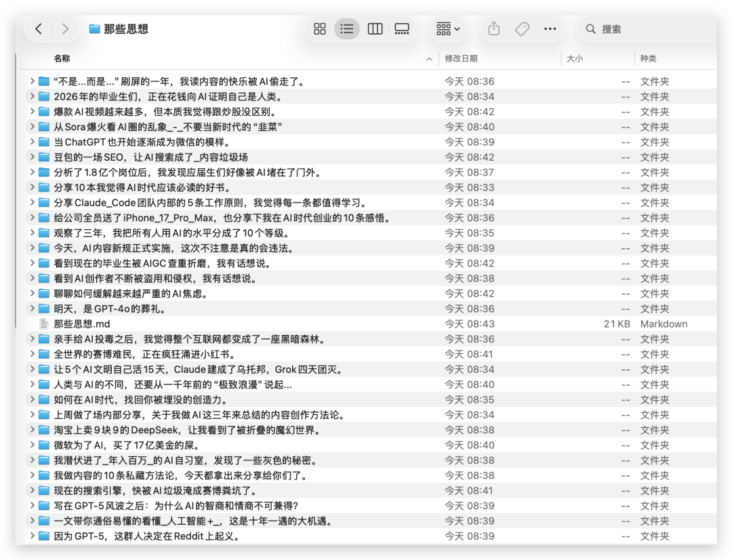Expand the 从Sora爆火看AI圈的乱象 folder

click(x=33, y=127)
